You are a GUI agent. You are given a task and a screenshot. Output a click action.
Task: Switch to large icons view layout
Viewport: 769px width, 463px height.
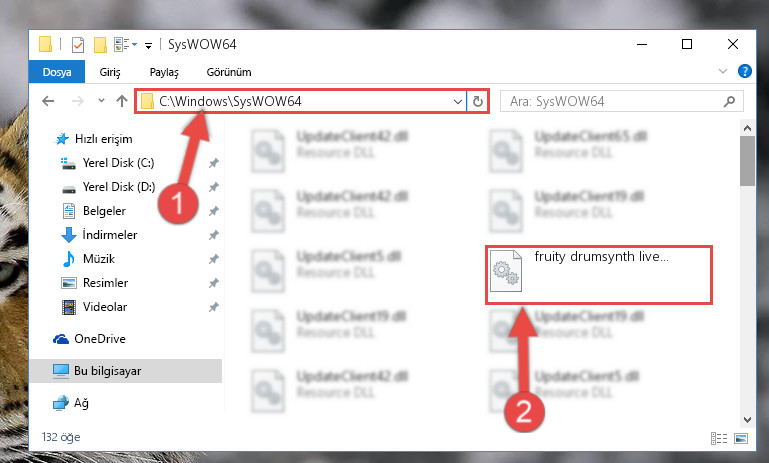coord(741,438)
